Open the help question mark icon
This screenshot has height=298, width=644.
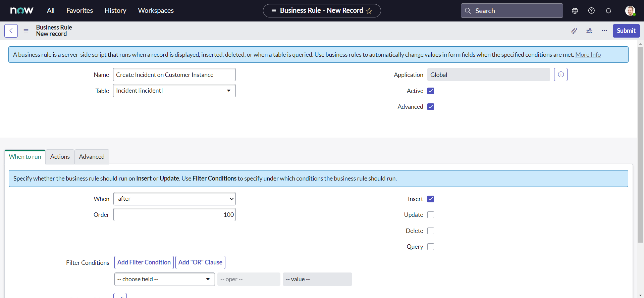click(592, 11)
